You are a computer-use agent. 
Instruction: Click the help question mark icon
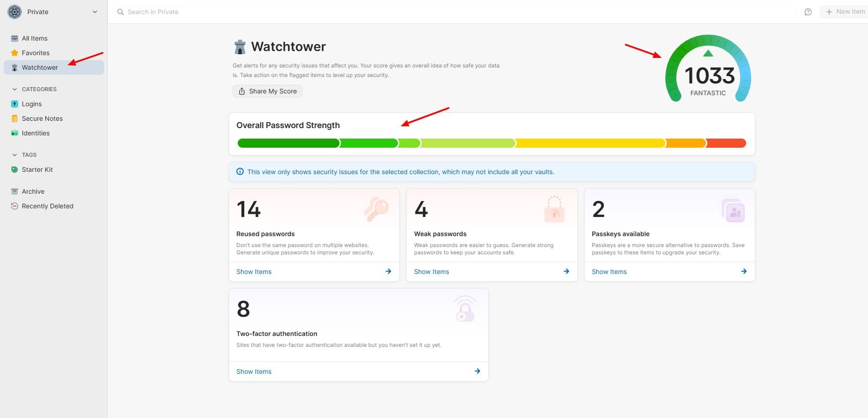tap(808, 12)
